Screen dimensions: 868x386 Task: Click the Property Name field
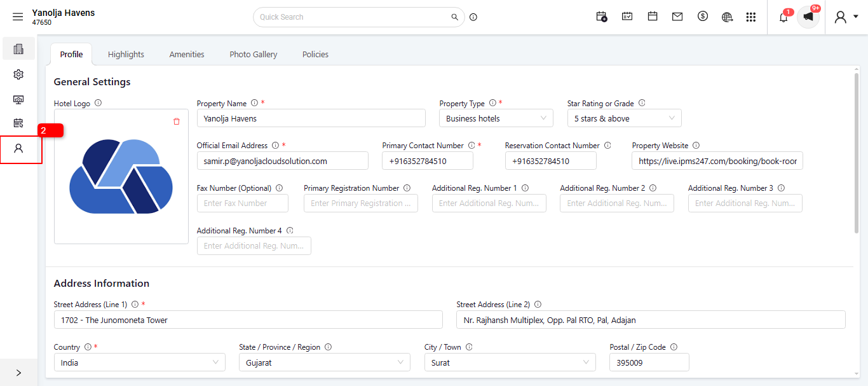coord(311,118)
